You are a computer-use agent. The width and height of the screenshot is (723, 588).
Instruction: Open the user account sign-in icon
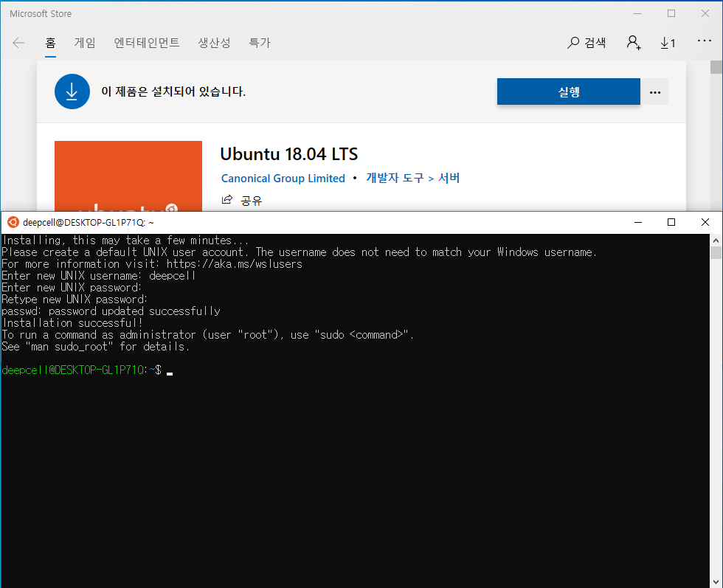point(634,43)
